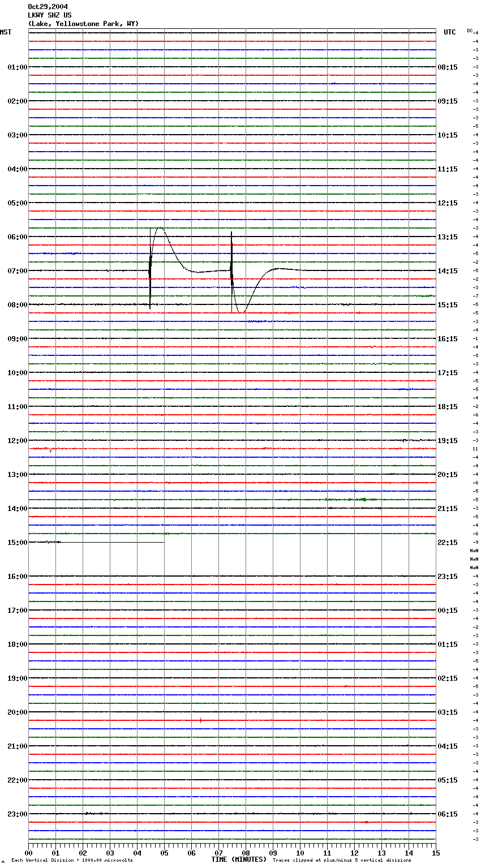
Task: Select the 07:00 MST time label
Action: coord(18,271)
